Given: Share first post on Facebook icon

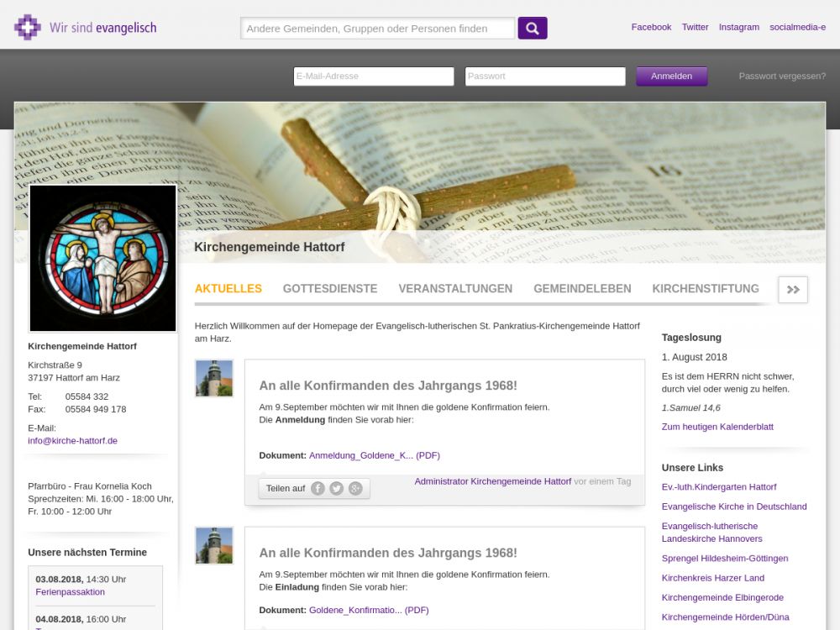Looking at the screenshot, I should (318, 488).
